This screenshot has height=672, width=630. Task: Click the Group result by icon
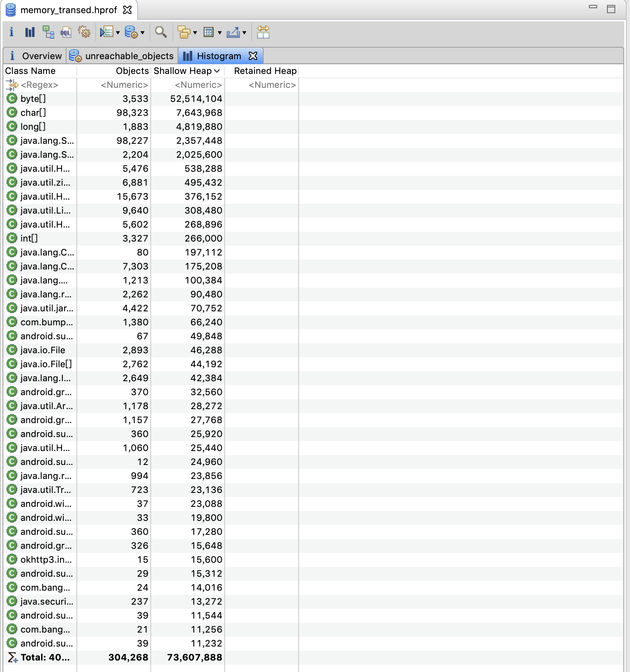coord(184,32)
